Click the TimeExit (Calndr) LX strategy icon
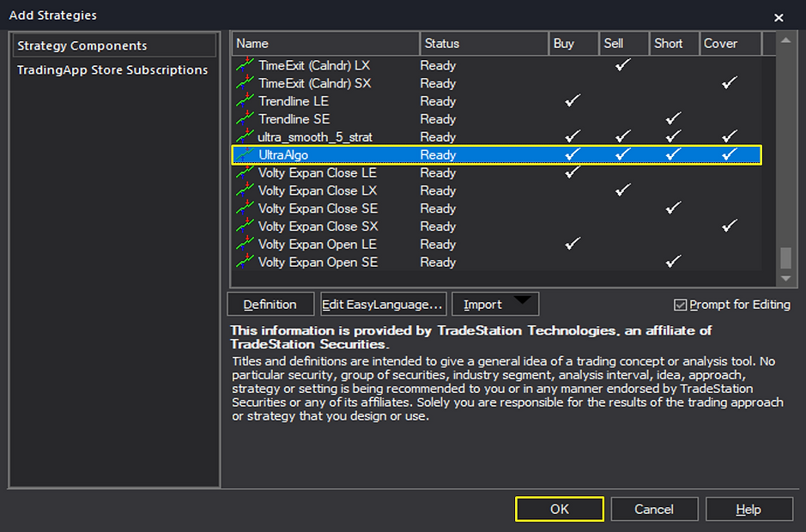The image size is (806, 532). point(245,64)
